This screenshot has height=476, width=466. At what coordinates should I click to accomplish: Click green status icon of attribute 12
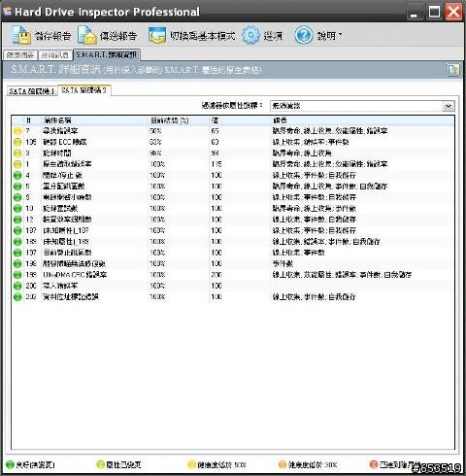[17, 220]
